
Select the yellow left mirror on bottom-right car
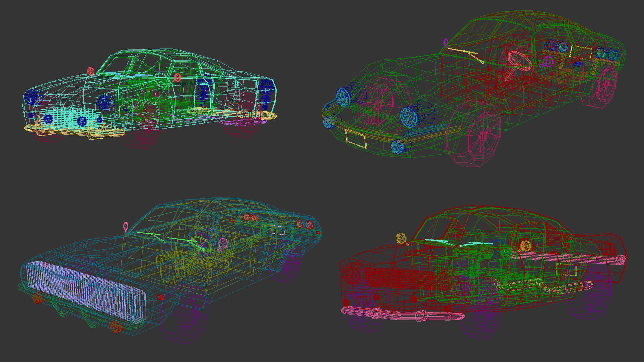coord(401,238)
